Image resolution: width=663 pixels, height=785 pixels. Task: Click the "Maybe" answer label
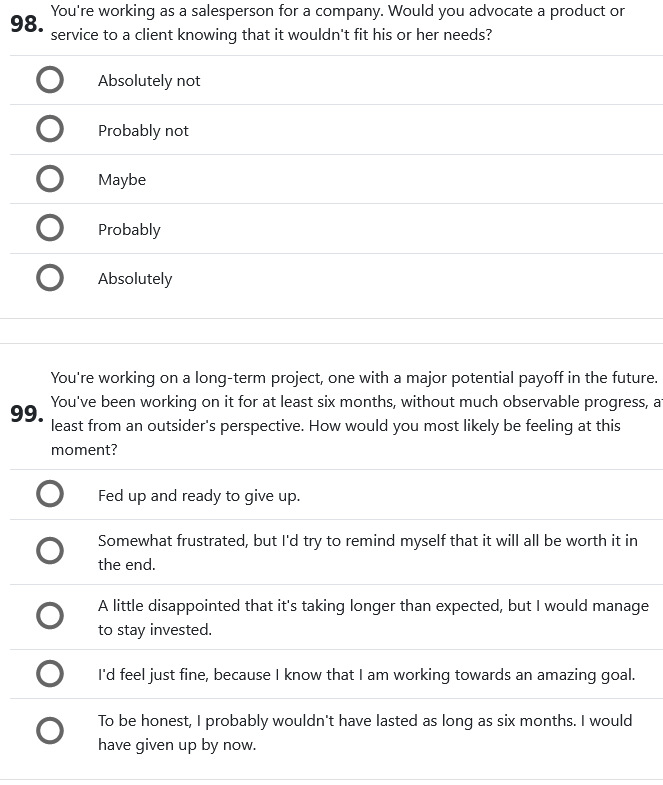tap(122, 180)
